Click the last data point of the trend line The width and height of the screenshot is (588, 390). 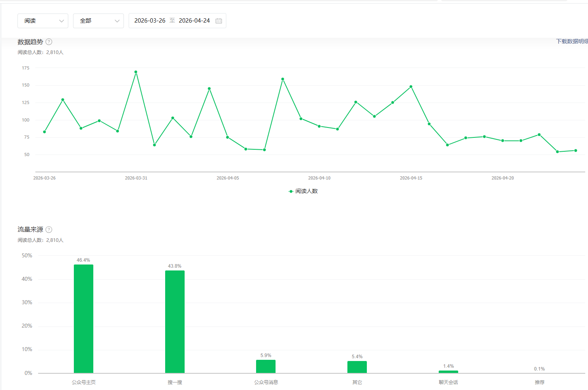coord(576,151)
